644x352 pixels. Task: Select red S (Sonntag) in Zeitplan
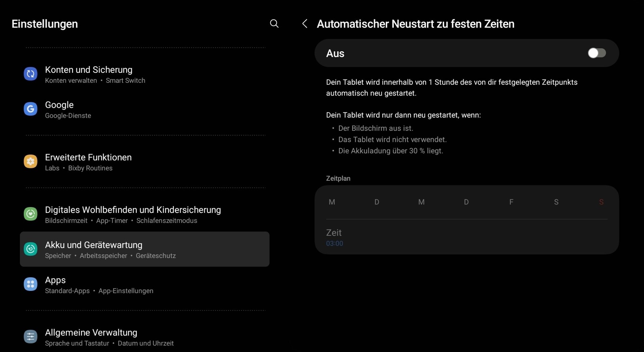pos(601,202)
